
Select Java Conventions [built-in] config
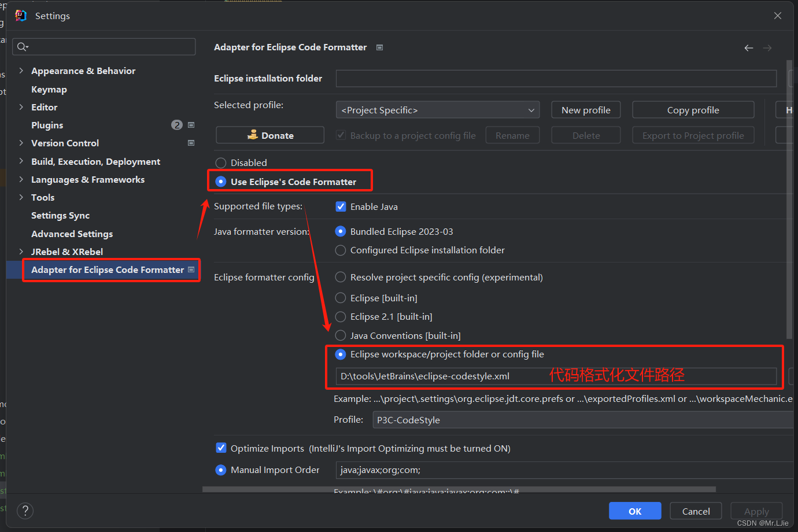coord(341,335)
